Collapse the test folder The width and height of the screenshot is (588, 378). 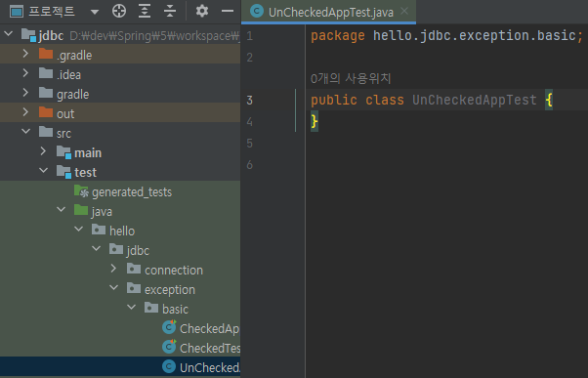pos(44,171)
